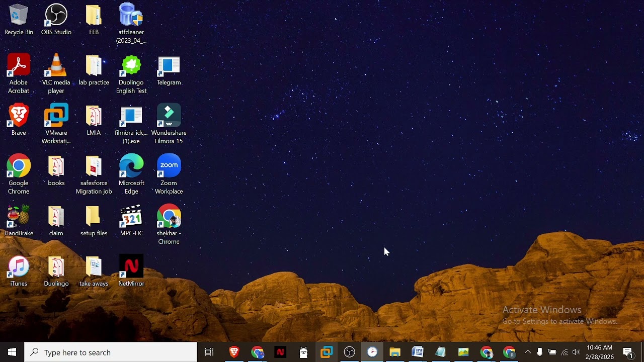Select the lab practice folder

(x=94, y=70)
